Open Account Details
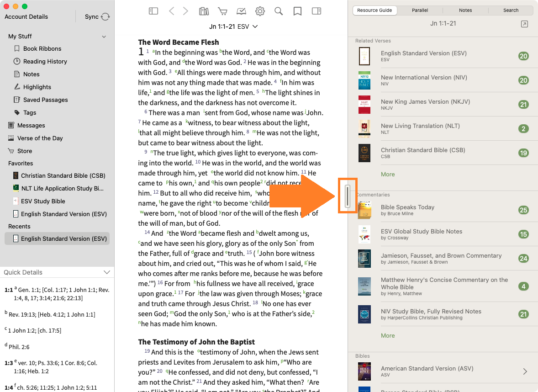This screenshot has width=538, height=392. point(26,17)
